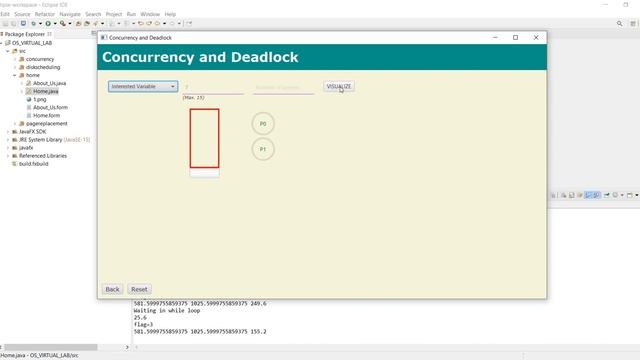Click the red-bordered resource box

[204, 138]
